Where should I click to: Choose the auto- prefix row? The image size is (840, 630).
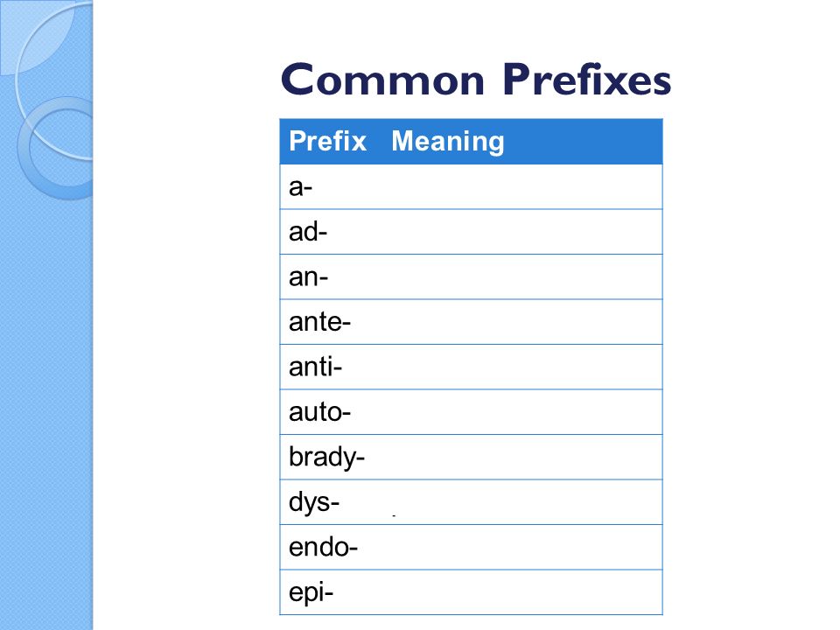(471, 412)
